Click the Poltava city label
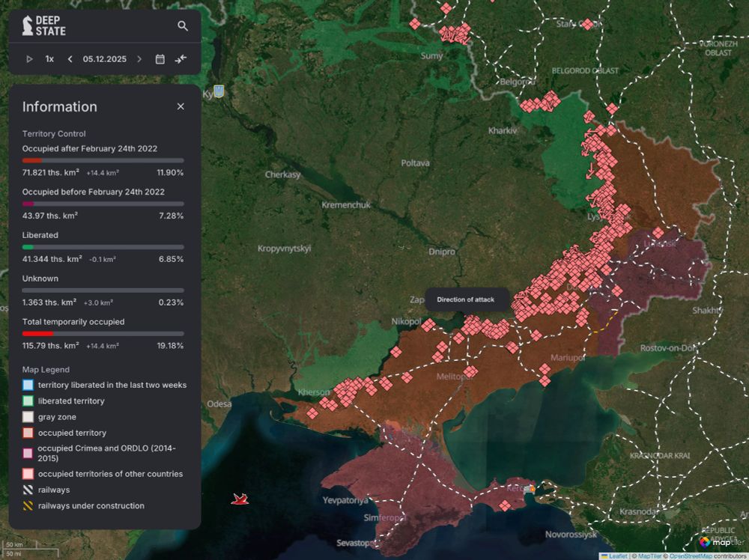Viewport: 749px width, 560px height. pyautogui.click(x=415, y=162)
